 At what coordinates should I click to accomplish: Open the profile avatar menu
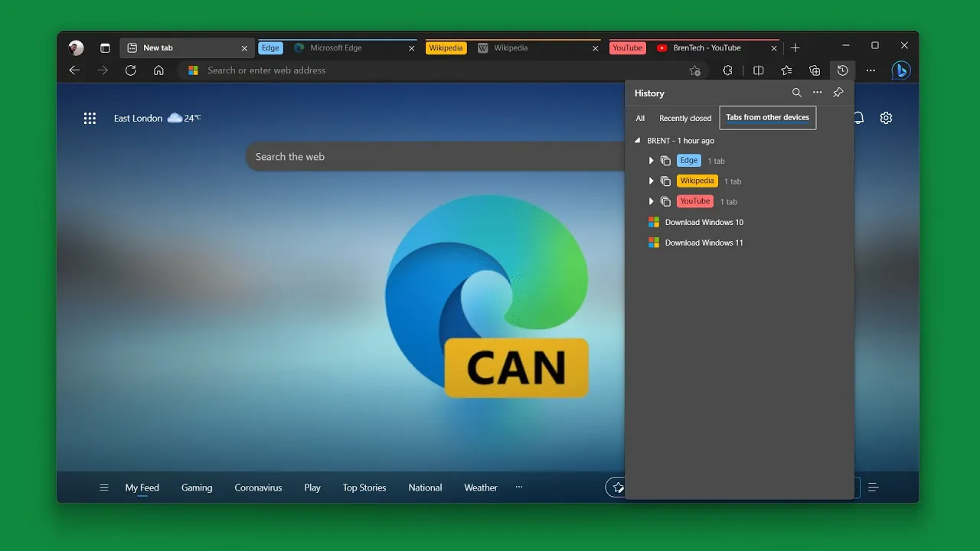pyautogui.click(x=76, y=47)
